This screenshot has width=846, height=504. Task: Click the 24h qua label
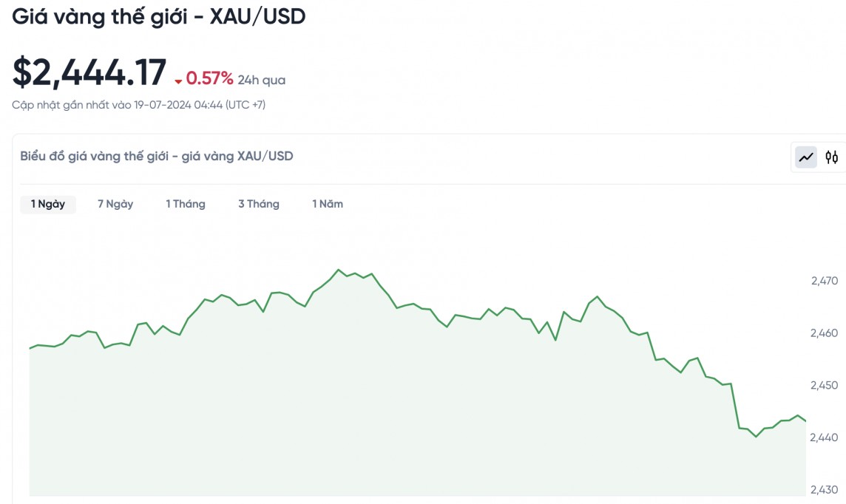click(x=262, y=80)
